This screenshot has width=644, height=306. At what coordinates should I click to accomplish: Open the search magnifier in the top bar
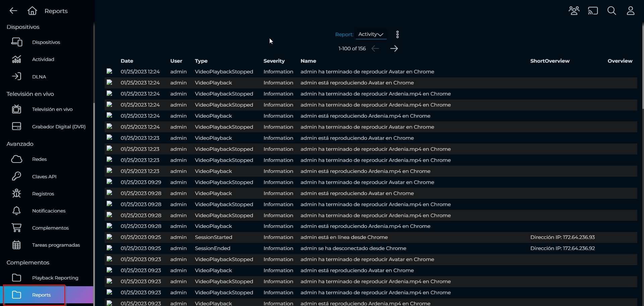(x=612, y=10)
